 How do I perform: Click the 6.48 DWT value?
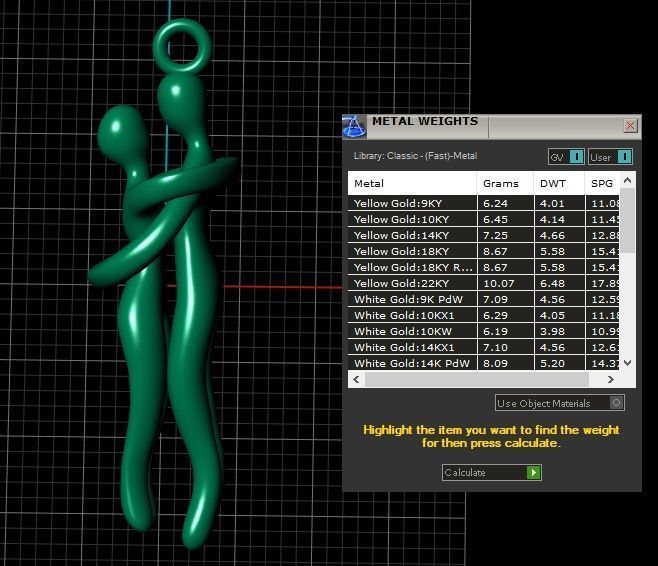tap(552, 284)
